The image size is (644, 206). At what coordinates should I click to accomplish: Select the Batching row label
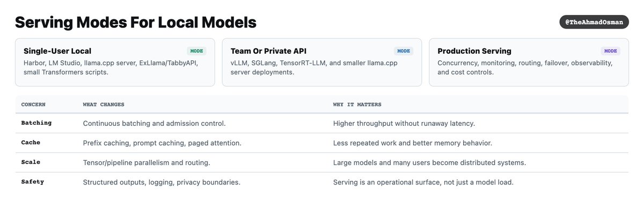point(36,123)
